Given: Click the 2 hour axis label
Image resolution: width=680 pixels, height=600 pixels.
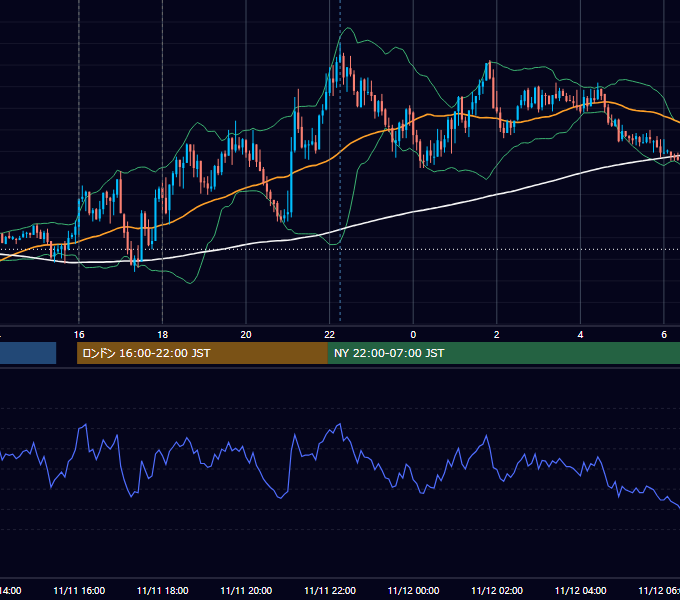Looking at the screenshot, I should point(497,335).
